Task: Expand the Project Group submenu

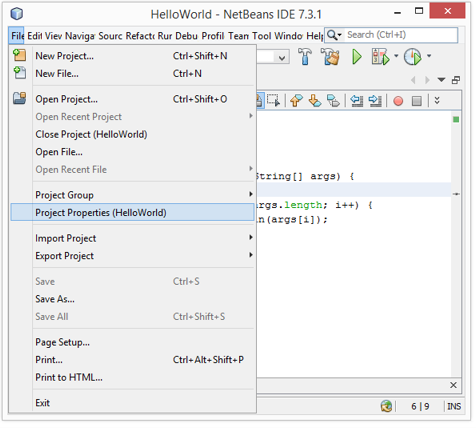Action: tap(251, 194)
